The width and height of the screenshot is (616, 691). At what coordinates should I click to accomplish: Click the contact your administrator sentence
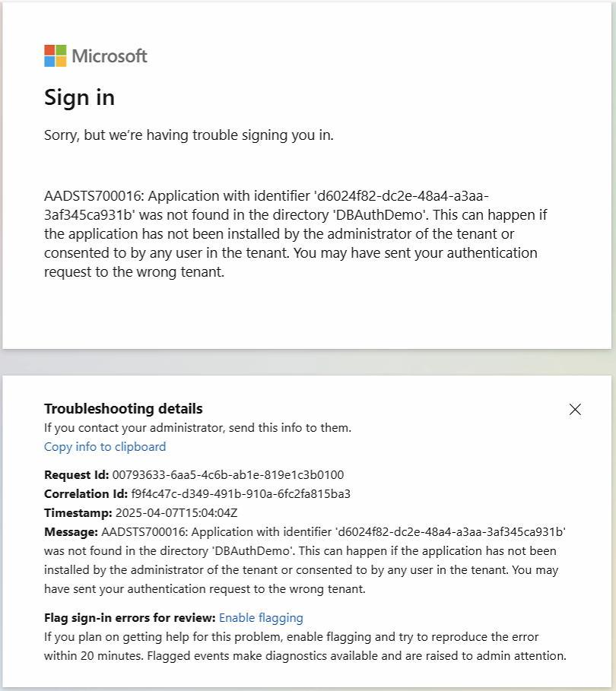point(198,428)
